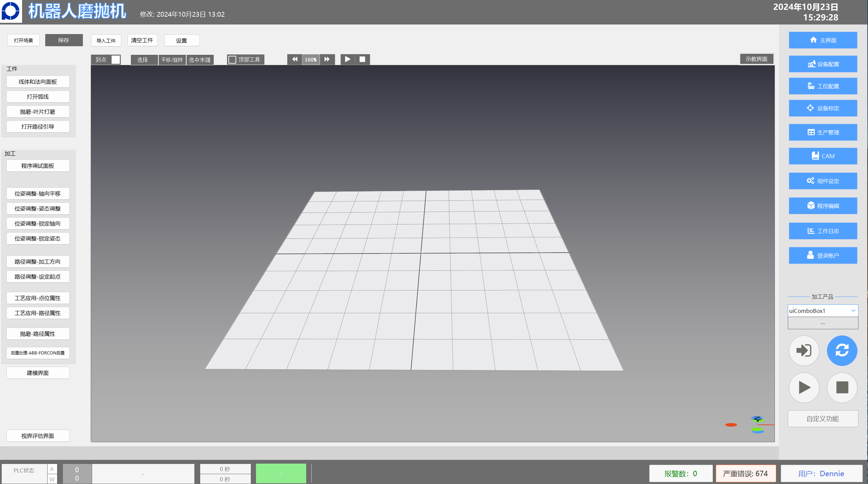Image resolution: width=868 pixels, height=484 pixels.
Task: Click 位姿调整-轴向平移
Action: point(38,194)
